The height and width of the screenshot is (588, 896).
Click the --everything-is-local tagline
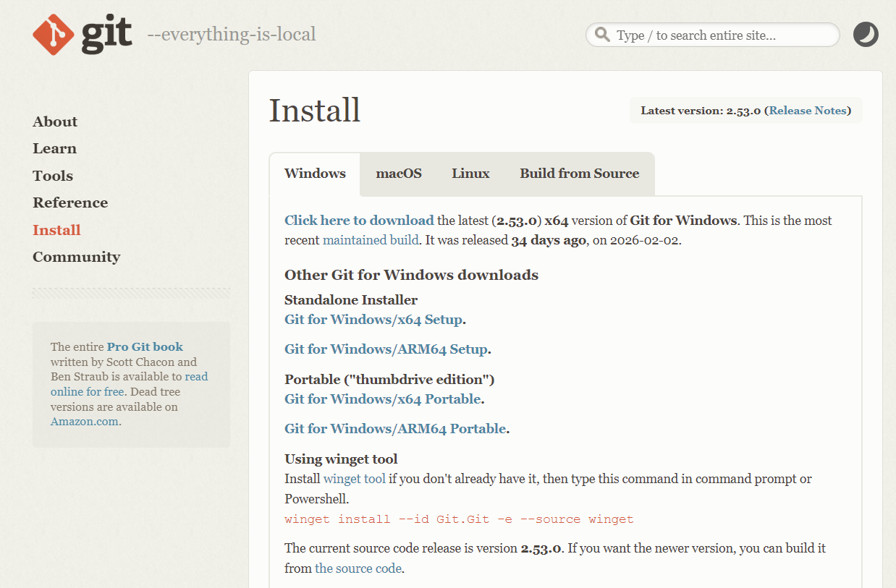pyautogui.click(x=232, y=34)
